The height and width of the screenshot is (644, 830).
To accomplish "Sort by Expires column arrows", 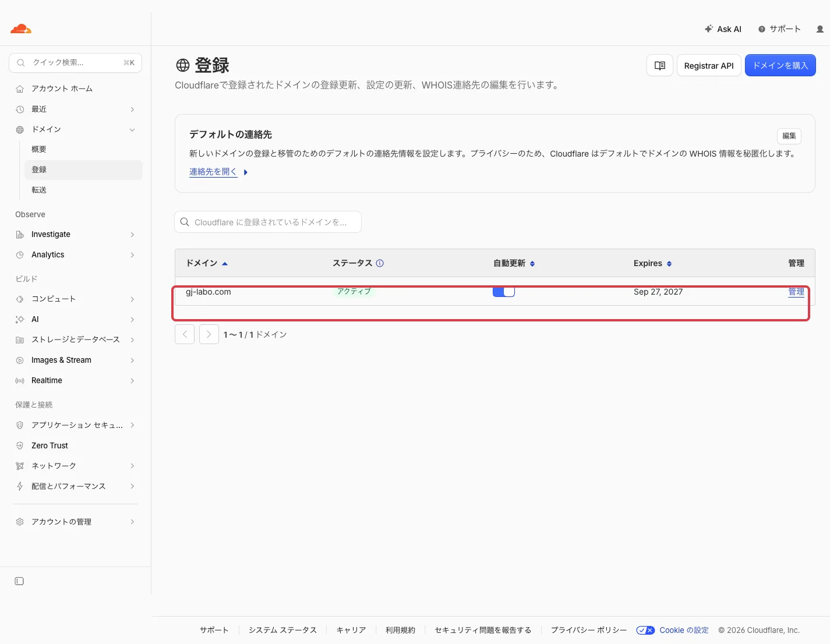I will tap(669, 264).
